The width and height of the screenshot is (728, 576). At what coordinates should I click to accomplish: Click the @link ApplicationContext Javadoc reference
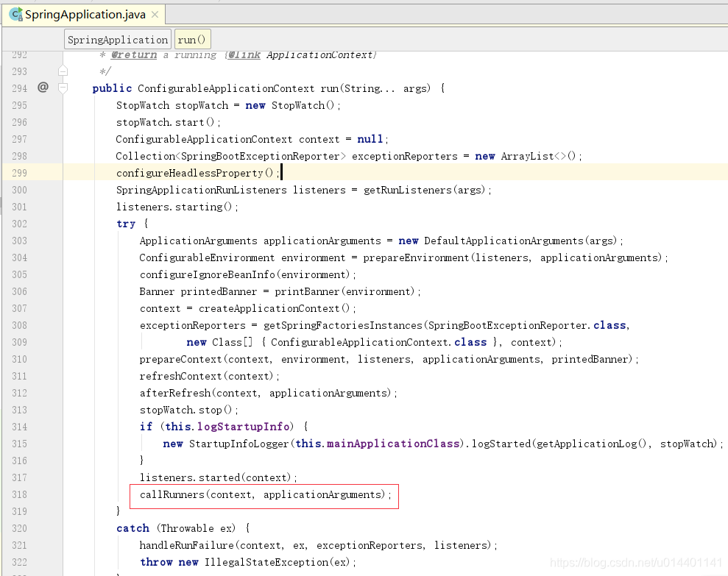tap(301, 54)
